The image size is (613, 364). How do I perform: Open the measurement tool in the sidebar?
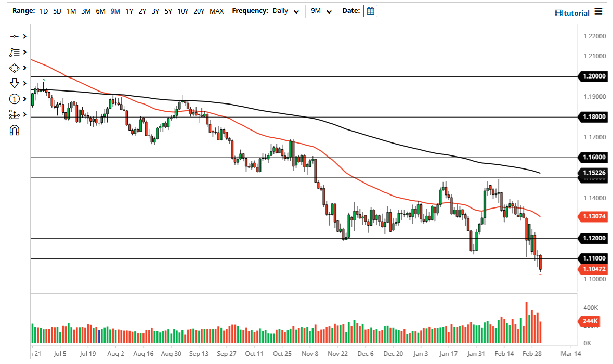[x=15, y=114]
